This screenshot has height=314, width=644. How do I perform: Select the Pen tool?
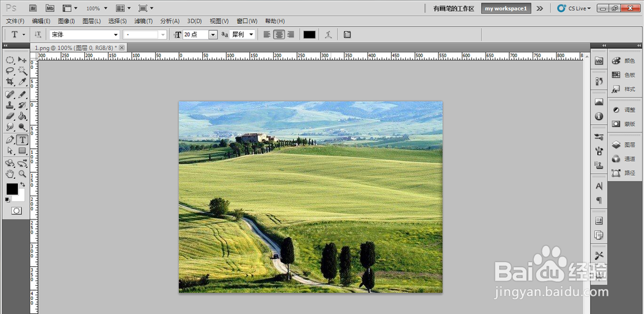(x=10, y=140)
